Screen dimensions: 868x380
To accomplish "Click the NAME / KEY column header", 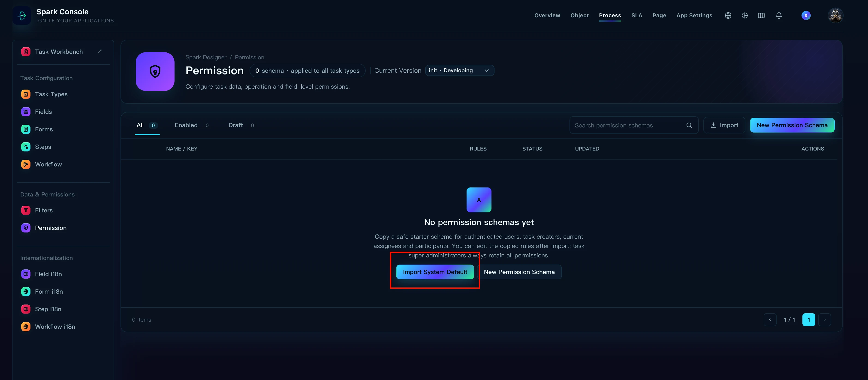I will [182, 149].
